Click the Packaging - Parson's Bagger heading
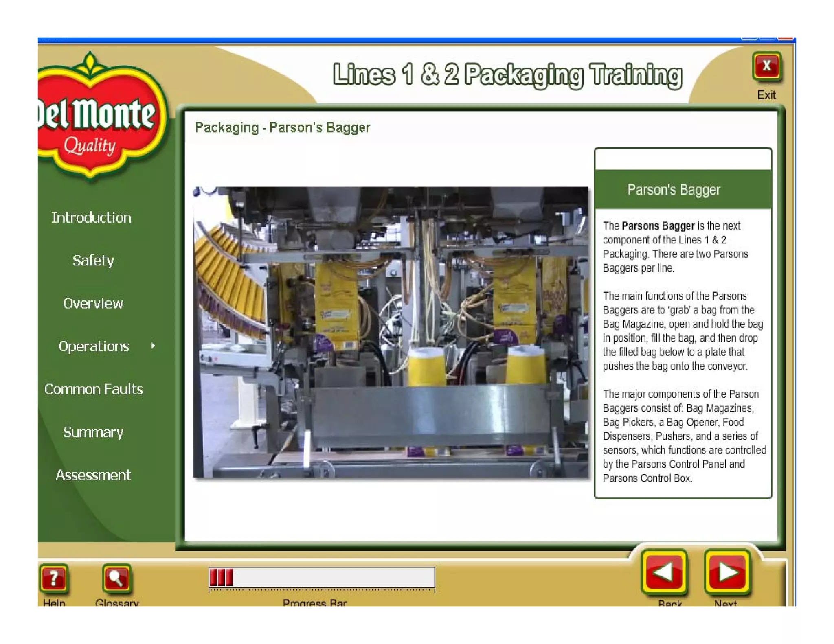Viewport: 834px width, 644px height. 282,128
